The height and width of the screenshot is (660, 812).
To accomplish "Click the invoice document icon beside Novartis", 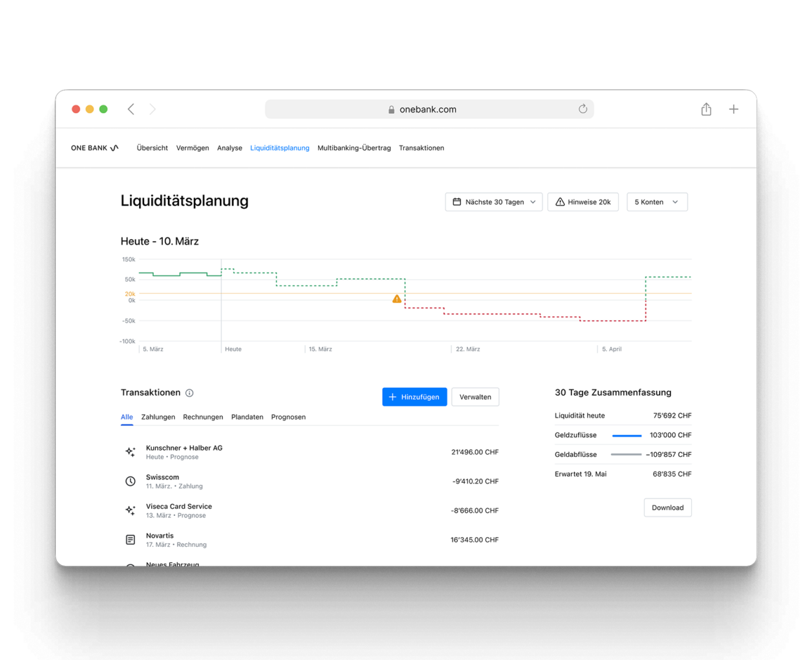I will (x=131, y=540).
